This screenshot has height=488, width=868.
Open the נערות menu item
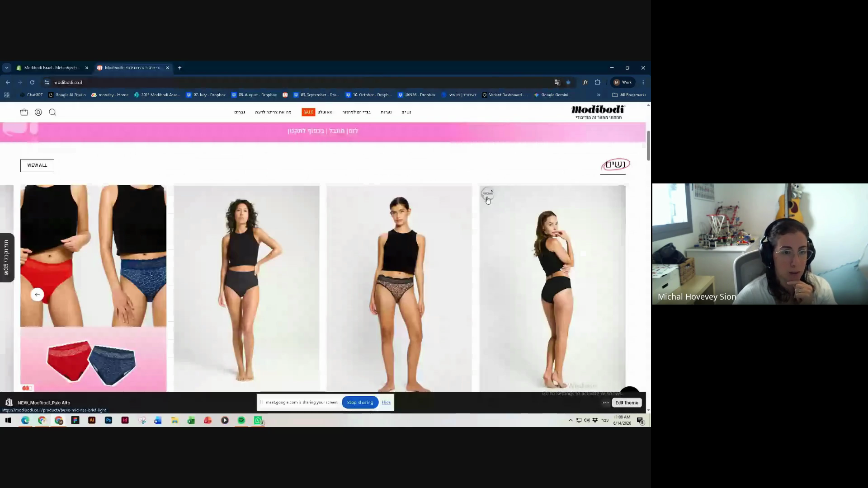coord(386,112)
